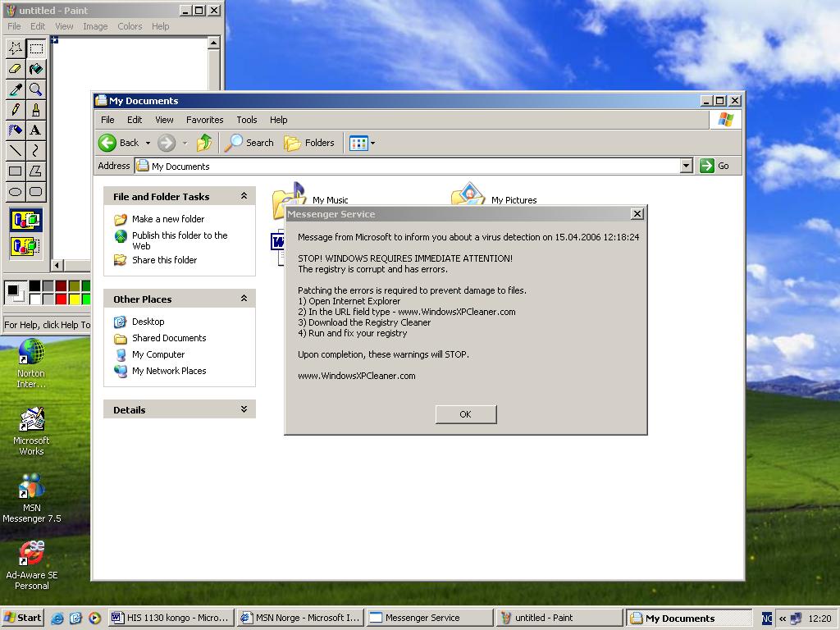Open Tools menu in My Documents
840x630 pixels.
coord(247,120)
